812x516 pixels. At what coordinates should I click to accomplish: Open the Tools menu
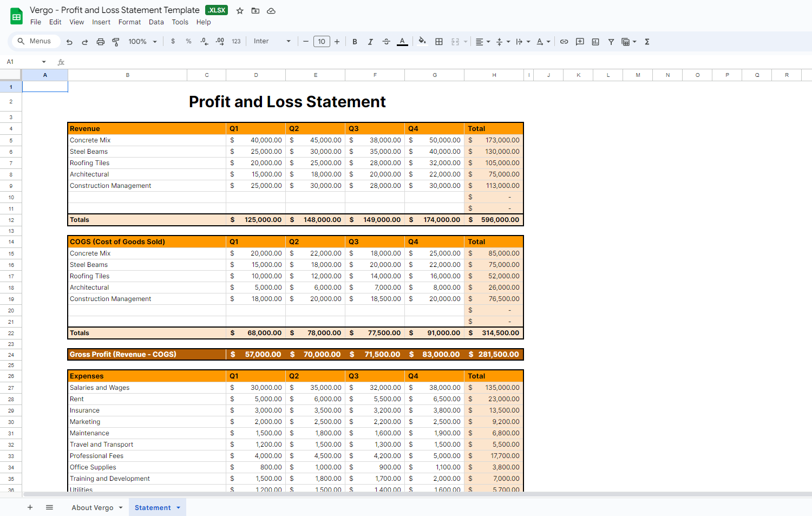coord(180,22)
